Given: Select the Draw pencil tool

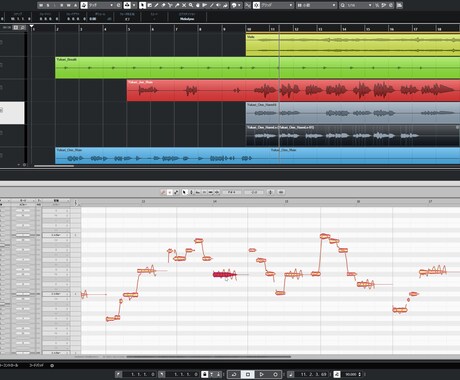Looking at the screenshot, I should (156, 5).
